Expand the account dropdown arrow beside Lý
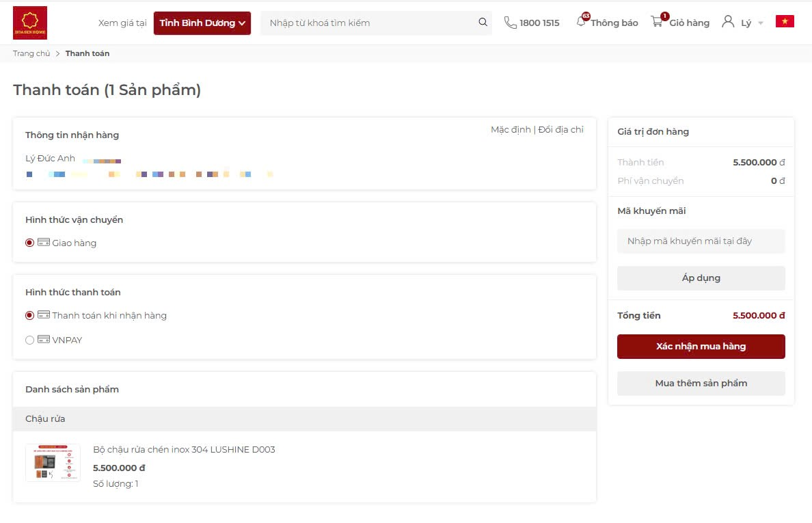The height and width of the screenshot is (523, 812). [761, 23]
